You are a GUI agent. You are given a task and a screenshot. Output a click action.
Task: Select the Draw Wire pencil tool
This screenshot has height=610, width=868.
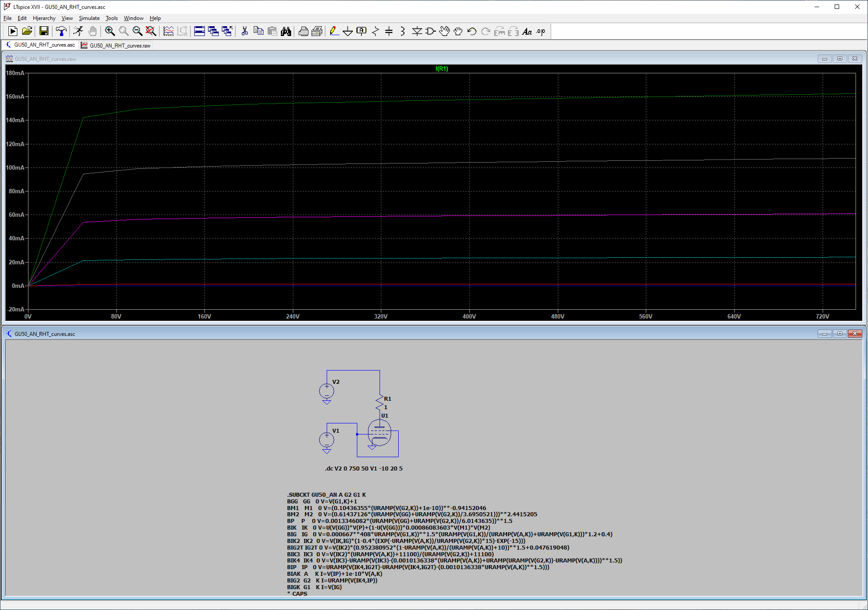pyautogui.click(x=334, y=31)
